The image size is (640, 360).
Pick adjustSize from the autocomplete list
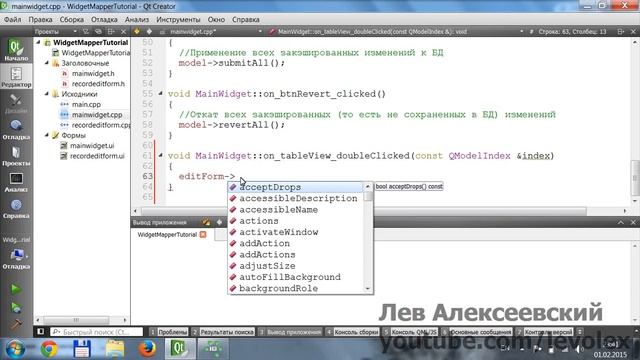coord(296,266)
